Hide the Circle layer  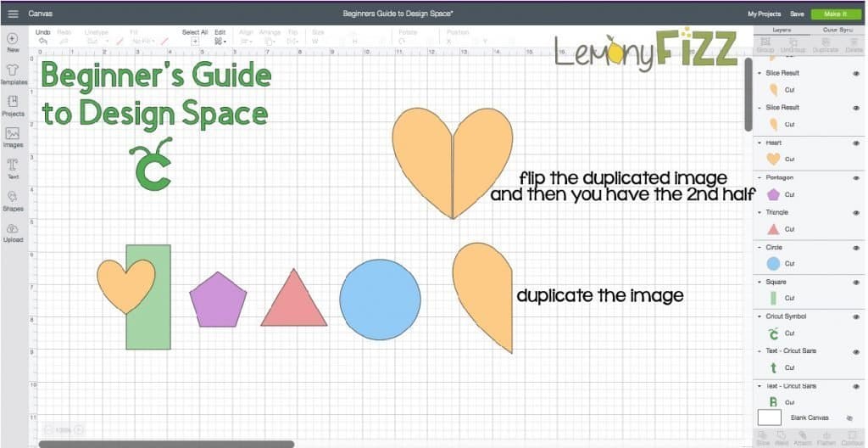coord(856,248)
